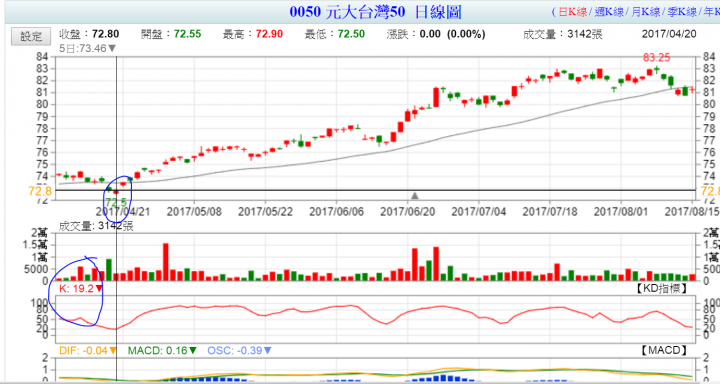Click the 2017/05/08 date label

click(x=194, y=212)
